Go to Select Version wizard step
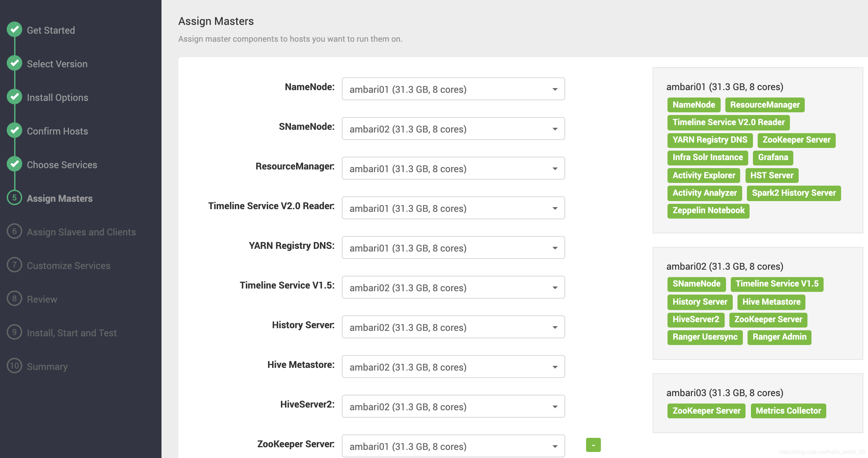Screen dimensions: 868x458 point(57,64)
